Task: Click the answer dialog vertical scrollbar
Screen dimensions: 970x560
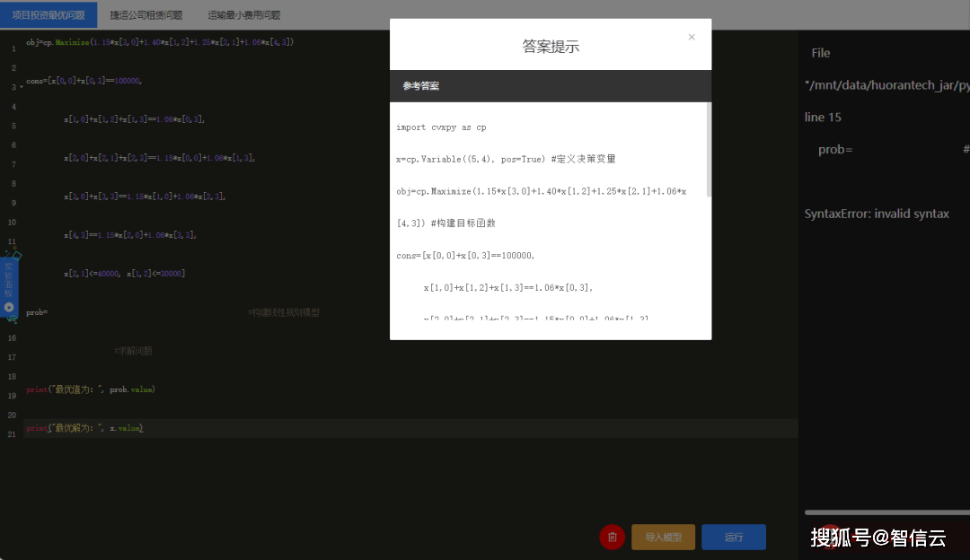Action: point(709,150)
